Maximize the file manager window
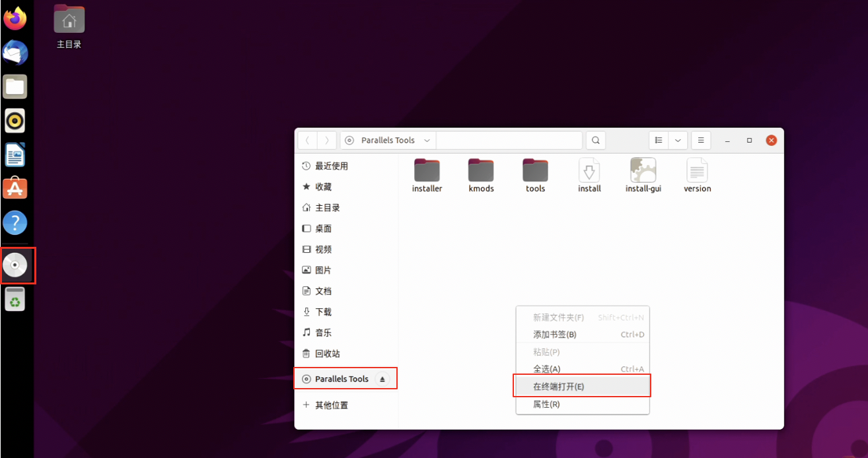 749,140
